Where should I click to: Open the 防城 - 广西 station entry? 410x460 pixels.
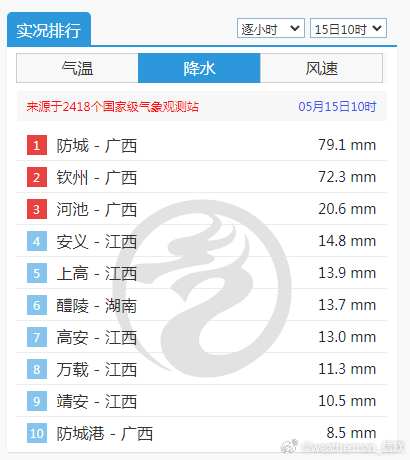[x=97, y=146]
